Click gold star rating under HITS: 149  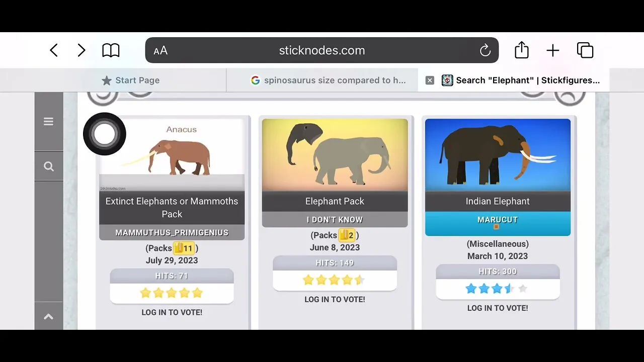click(x=335, y=280)
